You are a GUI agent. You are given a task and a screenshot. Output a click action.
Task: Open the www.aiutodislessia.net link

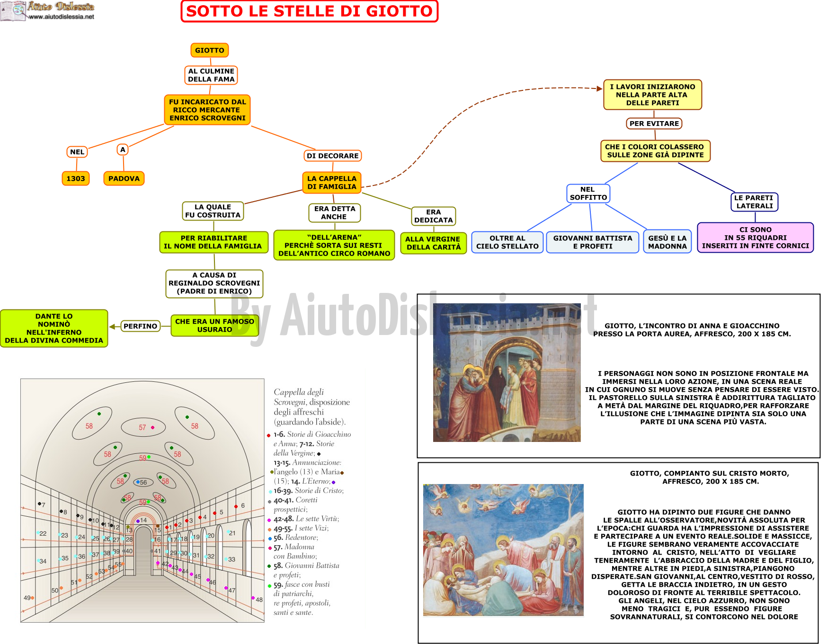click(62, 17)
